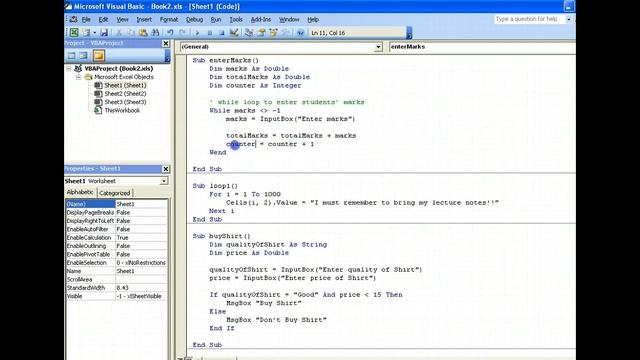This screenshot has height=360, width=640.
Task: Click the Paste toolbar icon
Action: [143, 33]
